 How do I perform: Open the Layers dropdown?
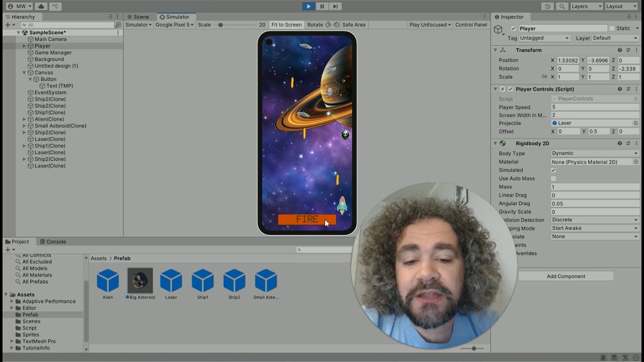click(x=587, y=6)
